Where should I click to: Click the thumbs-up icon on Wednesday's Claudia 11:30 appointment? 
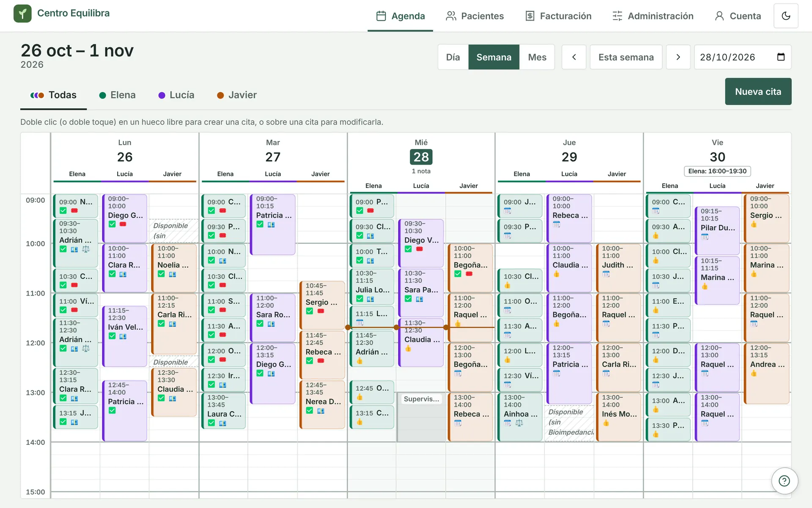(408, 349)
